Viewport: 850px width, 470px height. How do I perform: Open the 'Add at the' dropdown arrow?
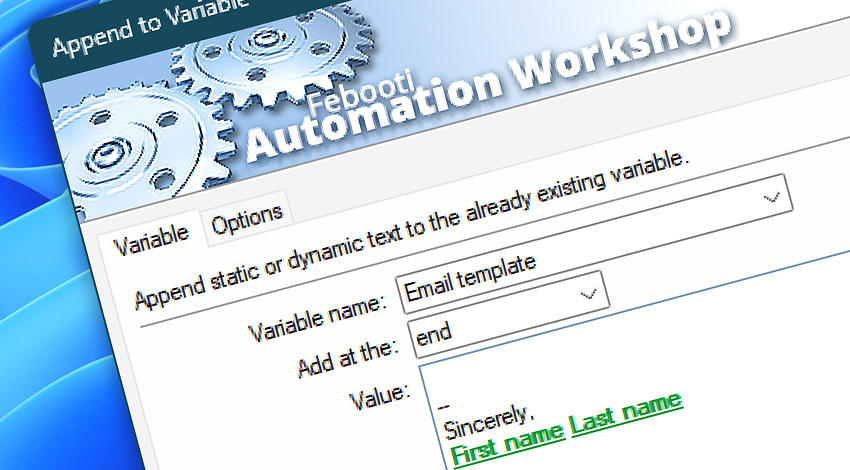[588, 294]
